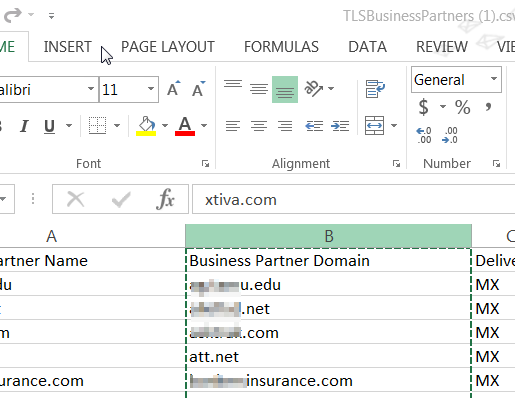The height and width of the screenshot is (398, 515).
Task: Open the PAGE LAYOUT tab
Action: pos(168,47)
